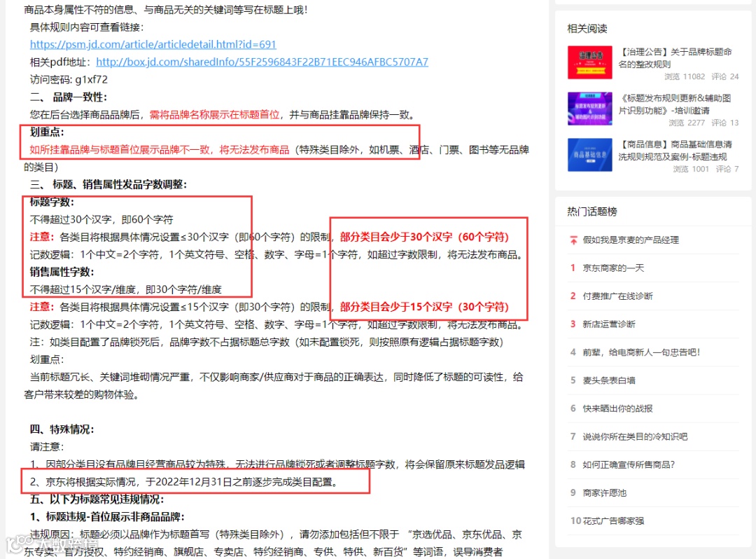Screen dimensions: 756x559
Task: Open hot topic 商家许愿池
Action: point(605,492)
